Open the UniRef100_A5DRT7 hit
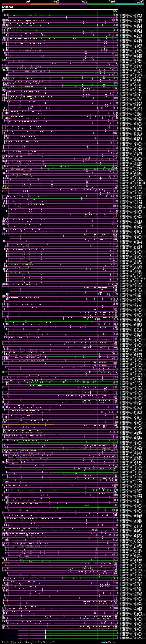The height and width of the screenshot is (644, 146). pyautogui.click(x=131, y=268)
